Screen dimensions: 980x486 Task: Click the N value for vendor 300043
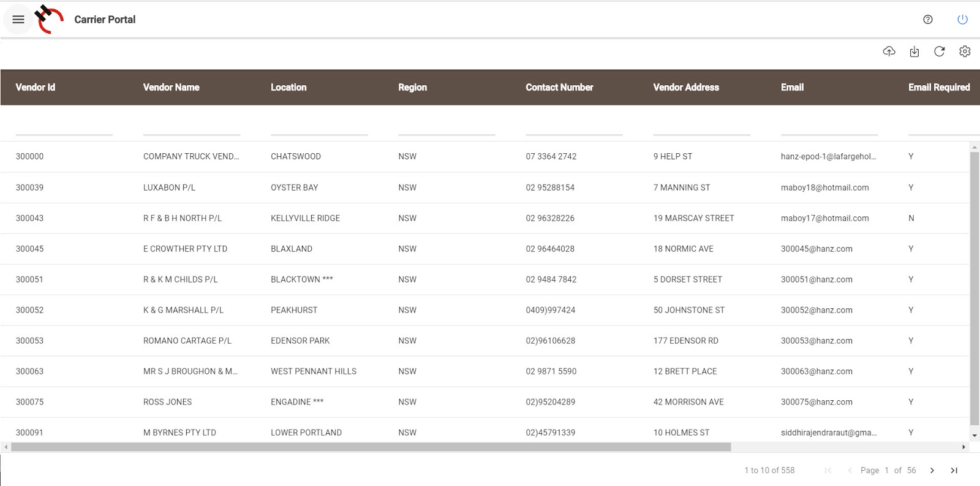(911, 218)
